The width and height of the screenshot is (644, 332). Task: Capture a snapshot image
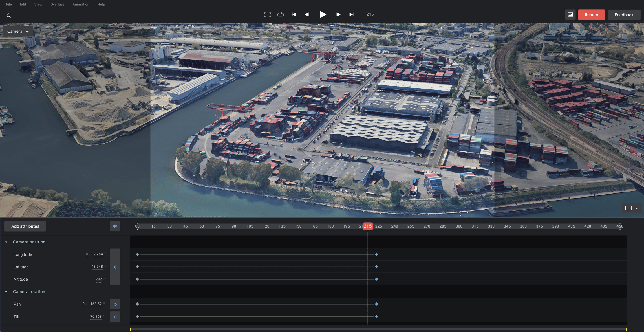(570, 14)
